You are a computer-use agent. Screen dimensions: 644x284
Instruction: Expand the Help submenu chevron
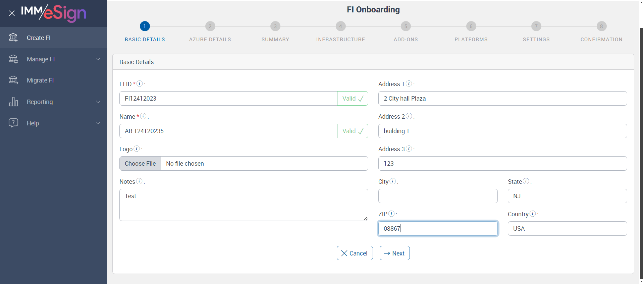[x=98, y=123]
